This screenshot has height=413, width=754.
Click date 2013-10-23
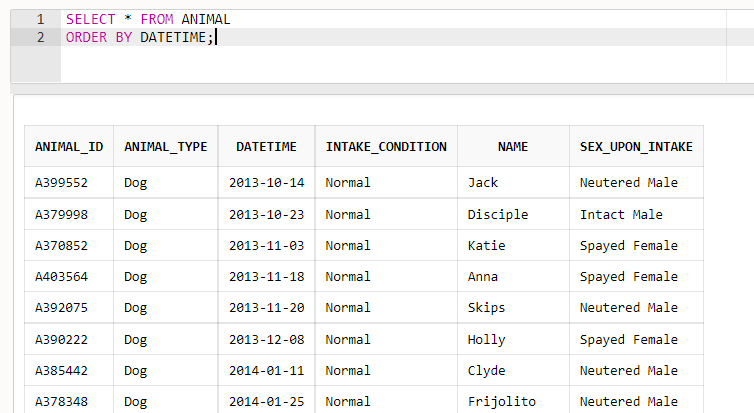(266, 214)
